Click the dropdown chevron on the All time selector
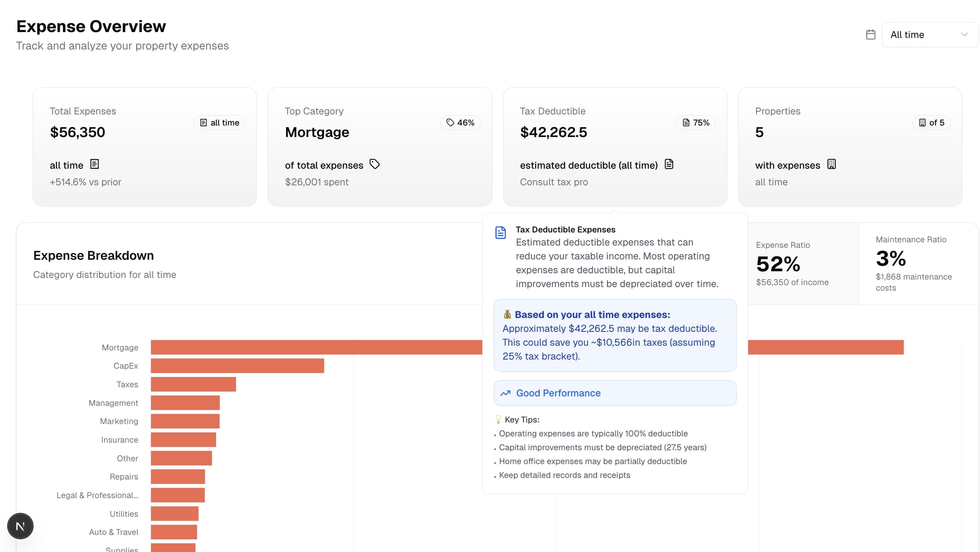 [x=964, y=34]
